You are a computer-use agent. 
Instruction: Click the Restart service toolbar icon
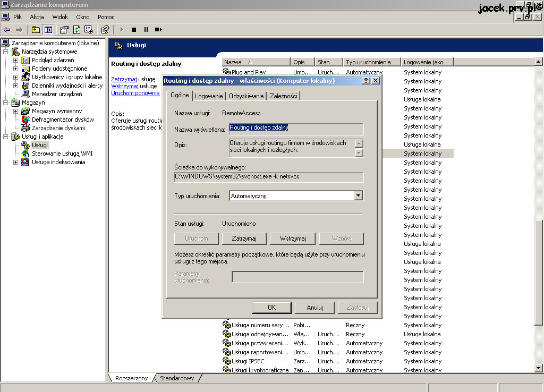click(158, 30)
